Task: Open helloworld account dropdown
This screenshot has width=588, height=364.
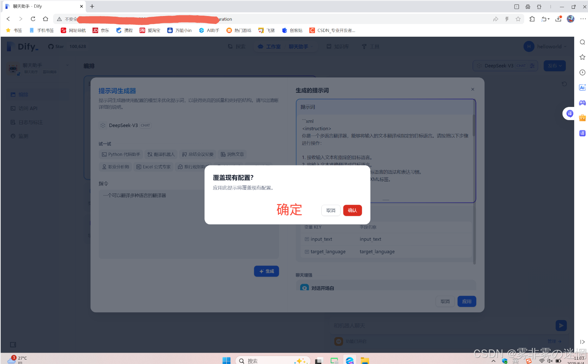Action: pos(545,47)
